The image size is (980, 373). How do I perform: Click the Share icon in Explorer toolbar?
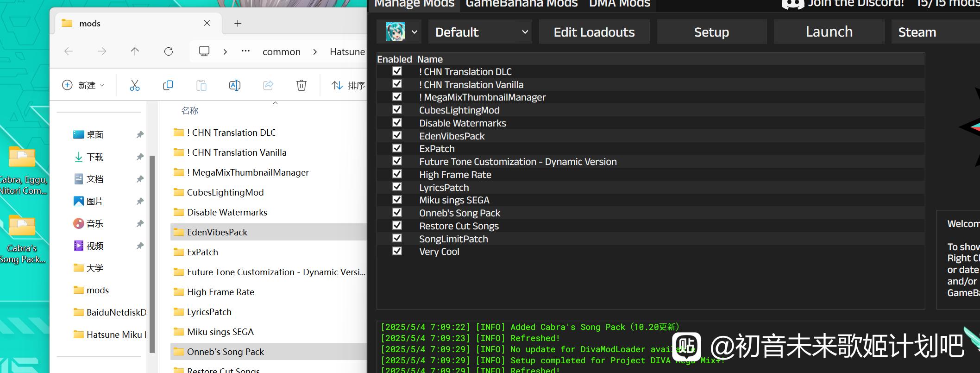pos(268,85)
